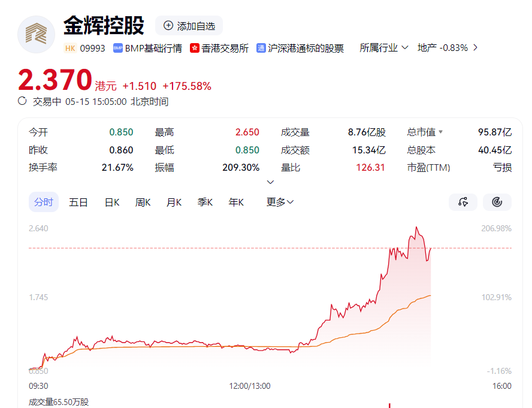Viewport: 532px width, 408px height.
Task: Click 总股本 value 40.45亿
Action: point(495,150)
